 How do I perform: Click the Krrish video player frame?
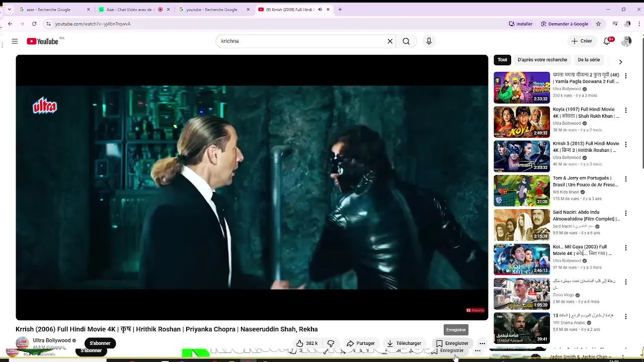[252, 188]
